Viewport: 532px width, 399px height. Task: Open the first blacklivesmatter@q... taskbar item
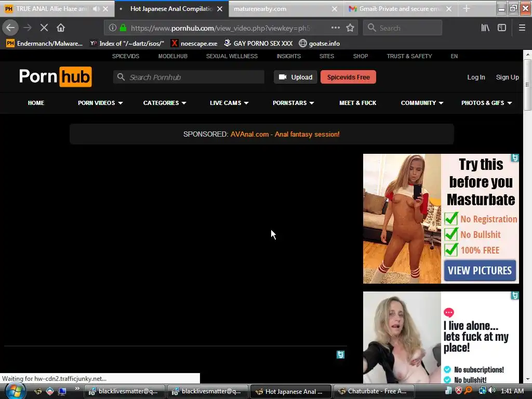(x=124, y=391)
